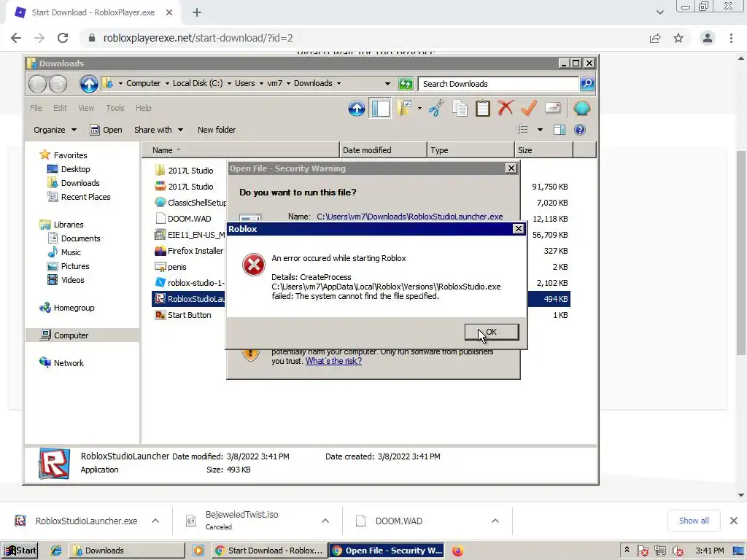
Task: Click OK in the Roblox error dialog
Action: click(492, 332)
